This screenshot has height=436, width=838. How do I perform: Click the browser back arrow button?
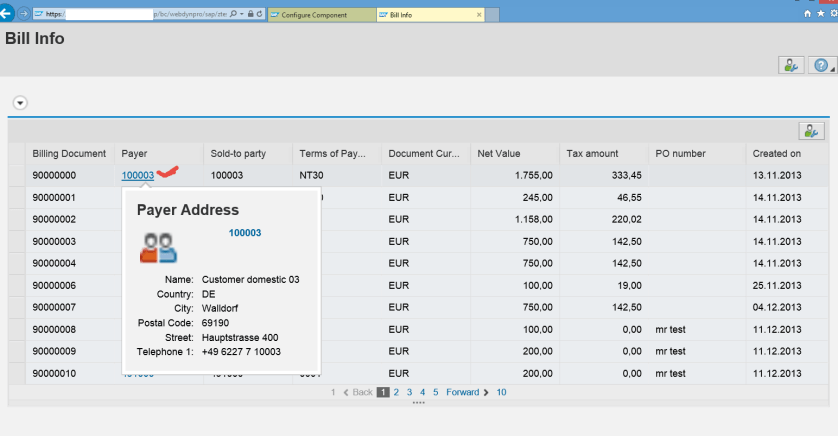[8, 15]
